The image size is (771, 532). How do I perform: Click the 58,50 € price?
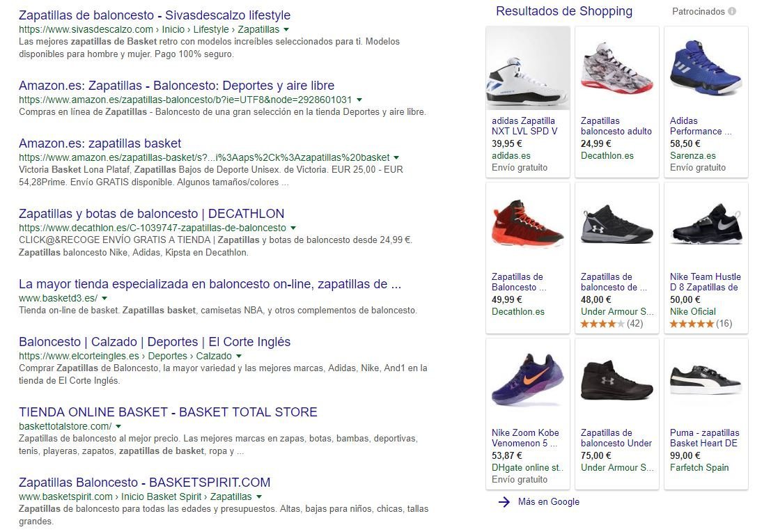(685, 143)
